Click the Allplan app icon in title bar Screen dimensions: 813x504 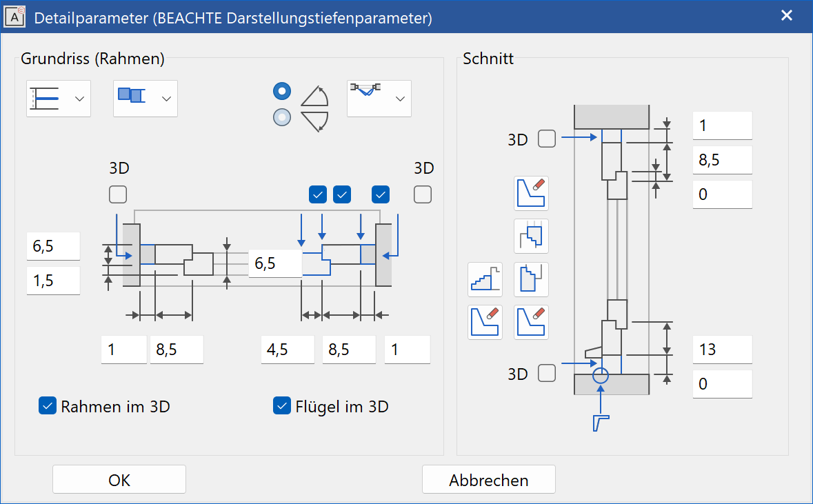[x=14, y=17]
